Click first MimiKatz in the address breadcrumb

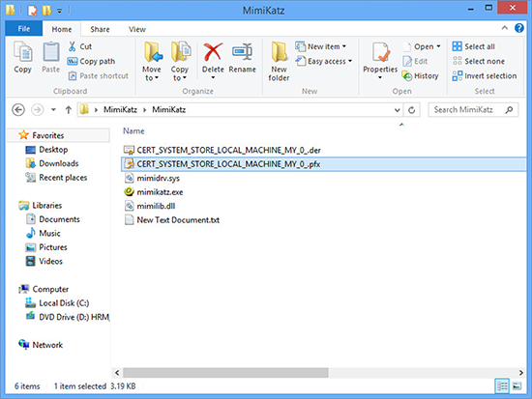click(120, 110)
